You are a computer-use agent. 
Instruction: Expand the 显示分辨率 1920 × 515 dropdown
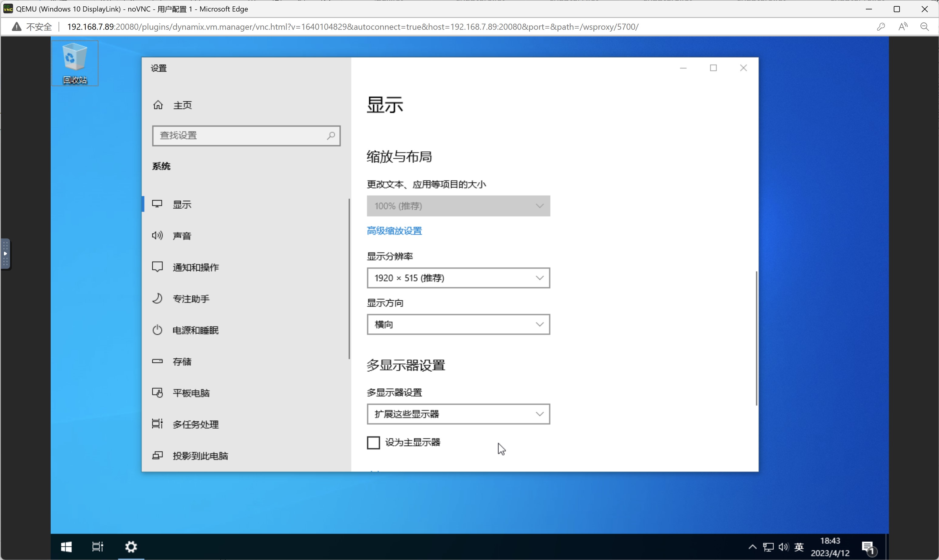(458, 278)
